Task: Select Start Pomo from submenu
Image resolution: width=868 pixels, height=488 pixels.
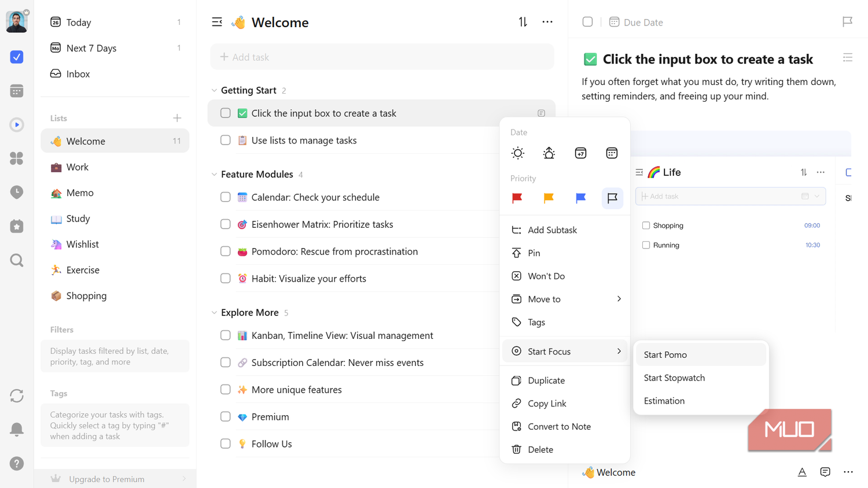Action: pos(701,355)
